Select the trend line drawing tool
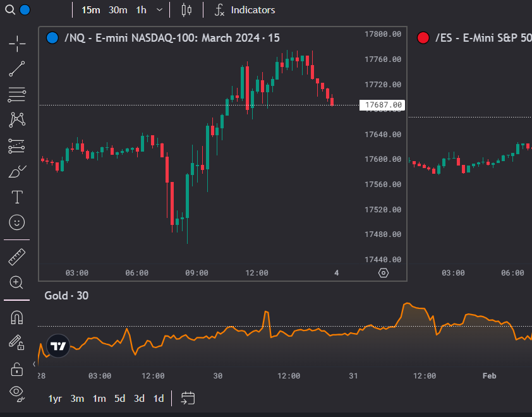 (x=17, y=69)
